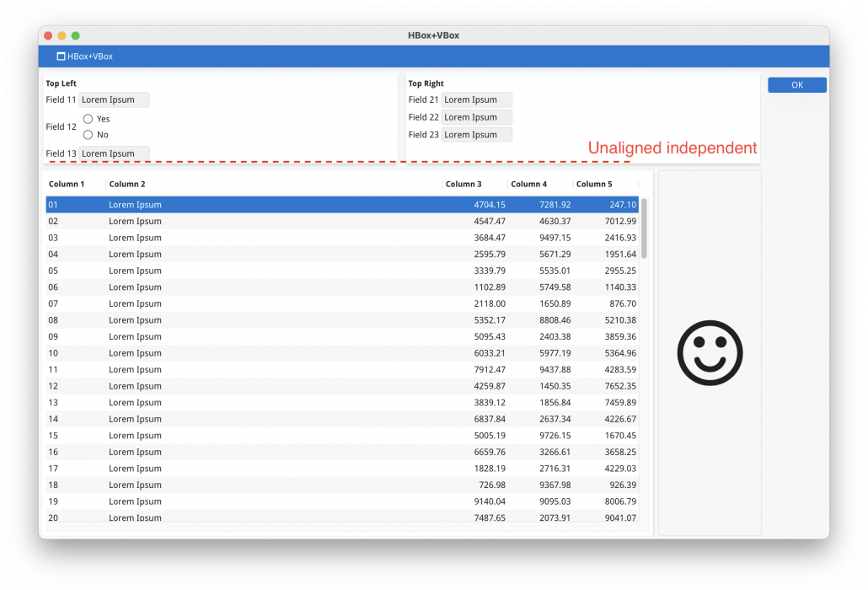Sort by Column 1 header
Viewport: 868px width, 590px height.
67,184
